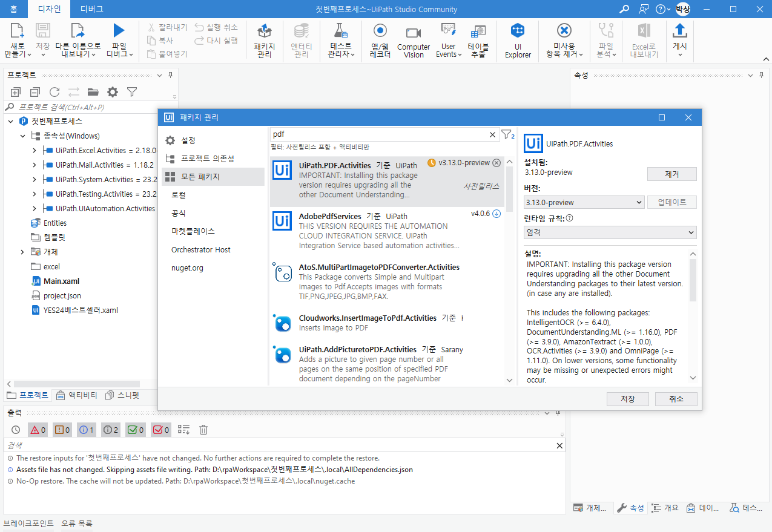Download AdobePdfServices v4.0.6 arrow icon
The width and height of the screenshot is (772, 532).
497,214
